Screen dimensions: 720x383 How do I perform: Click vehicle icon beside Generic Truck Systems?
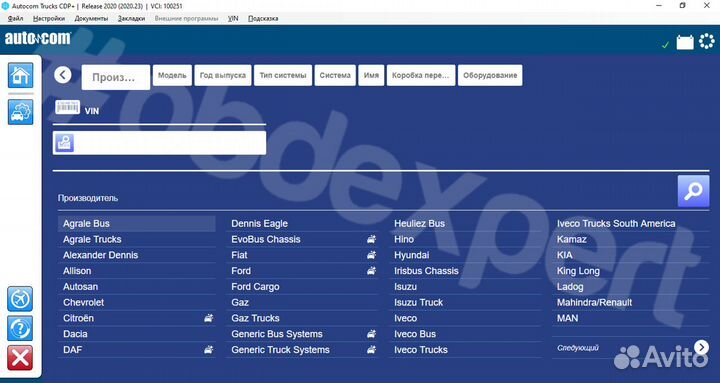coord(371,349)
